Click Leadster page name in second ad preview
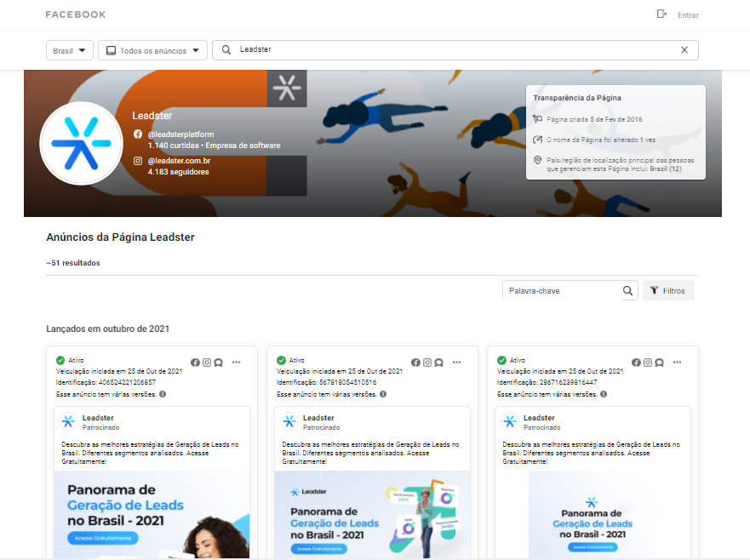Viewport: 750px width, 560px height. click(318, 418)
